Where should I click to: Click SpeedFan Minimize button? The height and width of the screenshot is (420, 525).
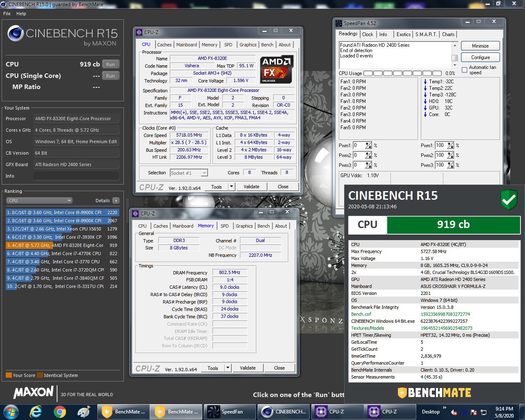coord(480,46)
